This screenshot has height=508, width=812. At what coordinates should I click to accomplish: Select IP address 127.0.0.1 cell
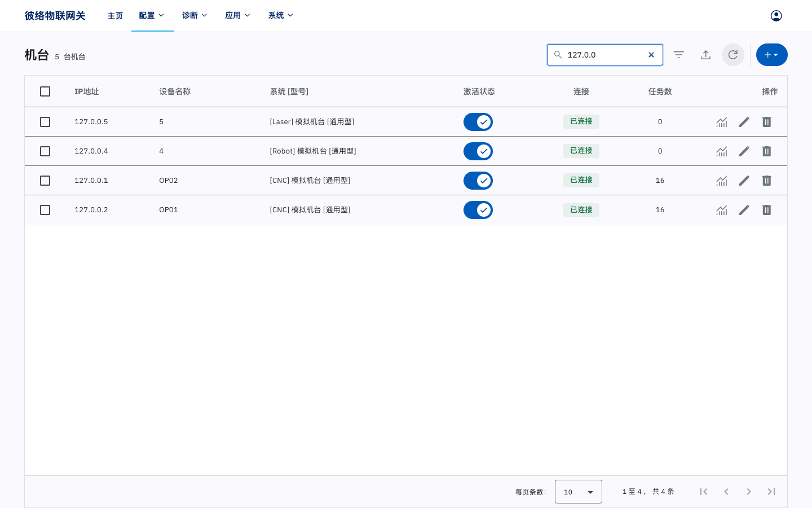91,181
